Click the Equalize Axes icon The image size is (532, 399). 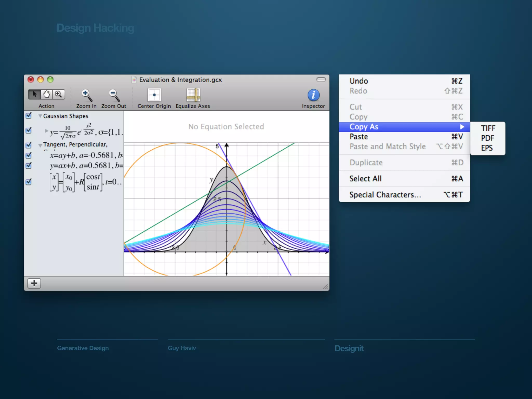(193, 95)
